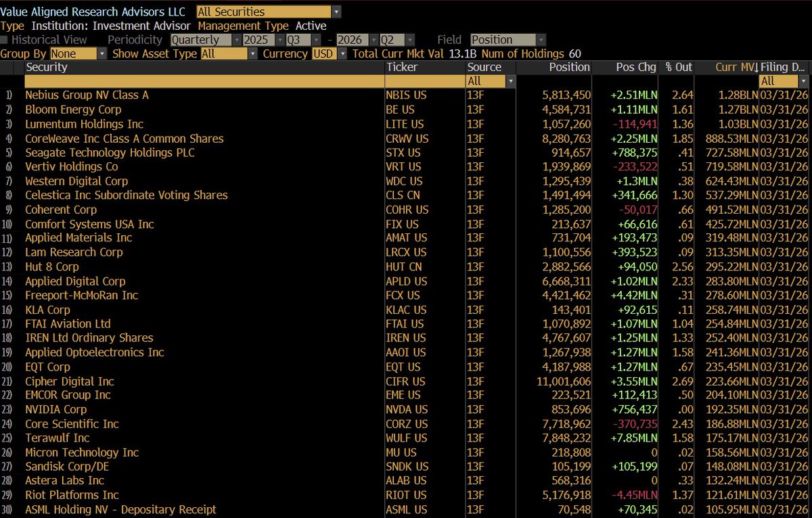Select Nebius Group NV Class A row
Image resolution: width=812 pixels, height=518 pixels.
(x=406, y=95)
